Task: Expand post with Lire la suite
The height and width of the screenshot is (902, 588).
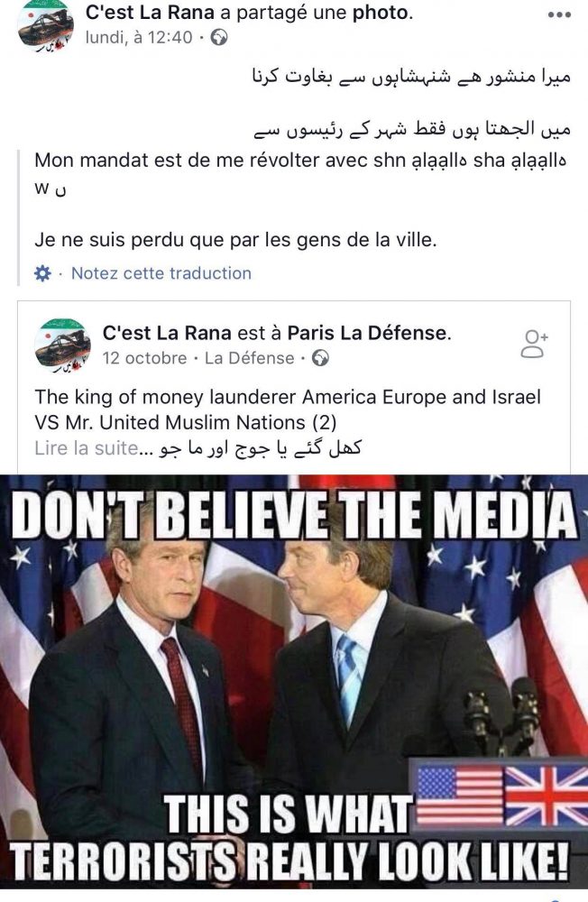Action: pyautogui.click(x=87, y=448)
